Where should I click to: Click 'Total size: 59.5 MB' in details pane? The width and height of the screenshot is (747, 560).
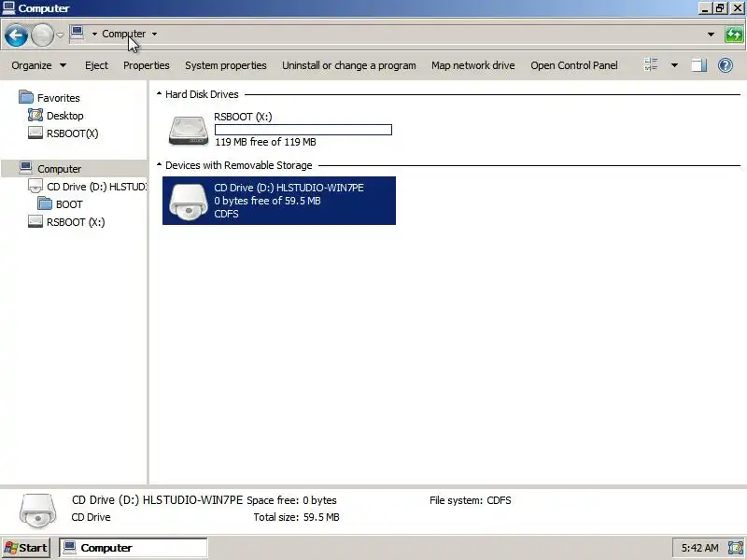pos(296,517)
